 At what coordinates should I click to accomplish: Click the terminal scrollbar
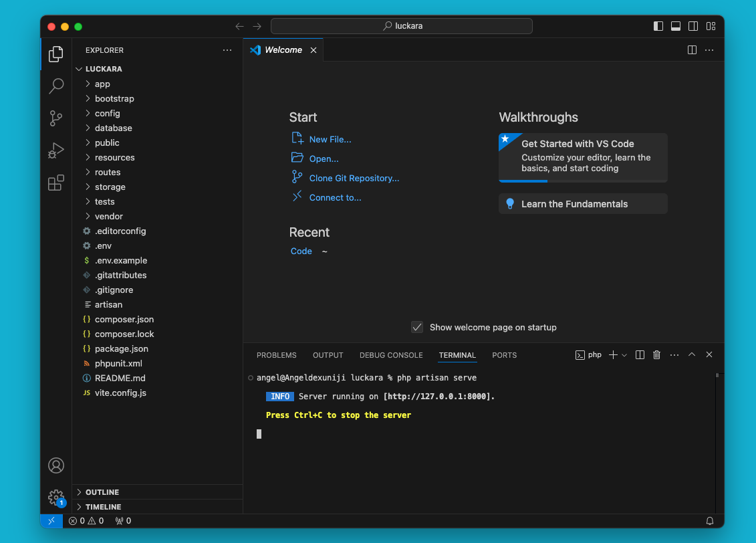[717, 376]
